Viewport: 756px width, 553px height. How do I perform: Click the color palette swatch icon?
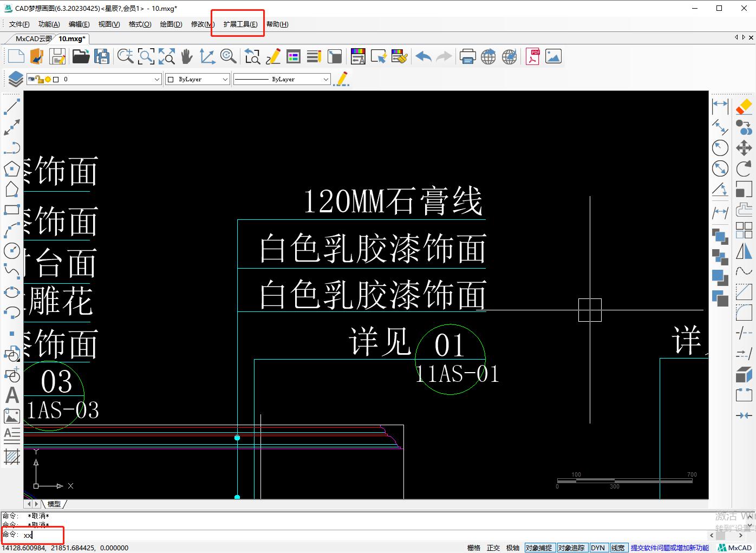358,56
